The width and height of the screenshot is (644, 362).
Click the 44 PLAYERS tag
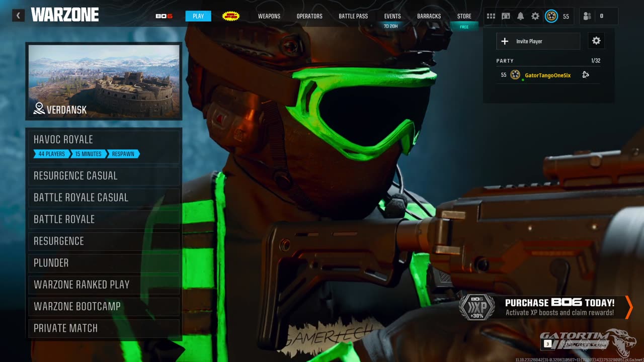click(51, 154)
